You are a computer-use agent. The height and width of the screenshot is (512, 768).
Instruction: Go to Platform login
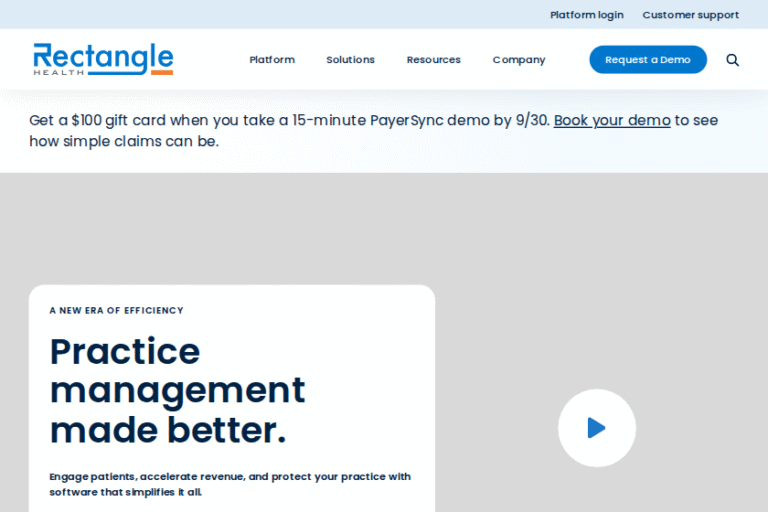coord(586,15)
